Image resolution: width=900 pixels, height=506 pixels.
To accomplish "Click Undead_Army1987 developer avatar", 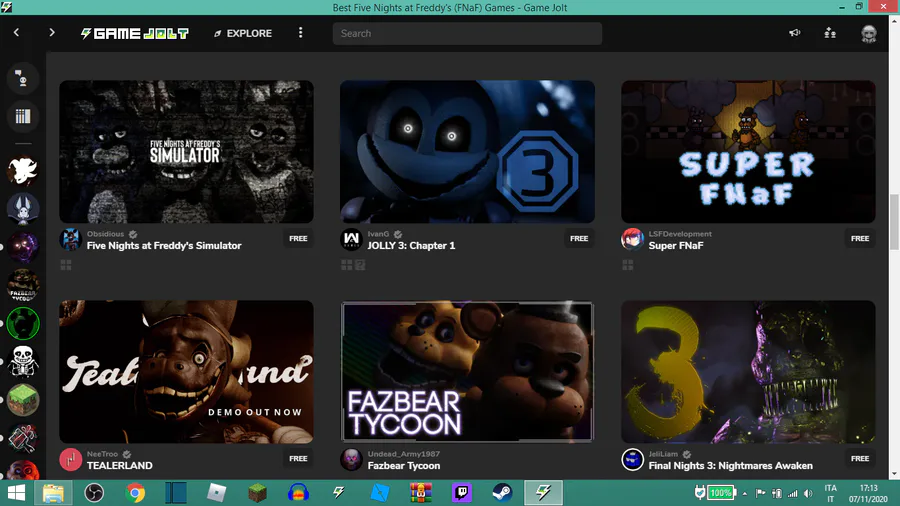I will [351, 460].
